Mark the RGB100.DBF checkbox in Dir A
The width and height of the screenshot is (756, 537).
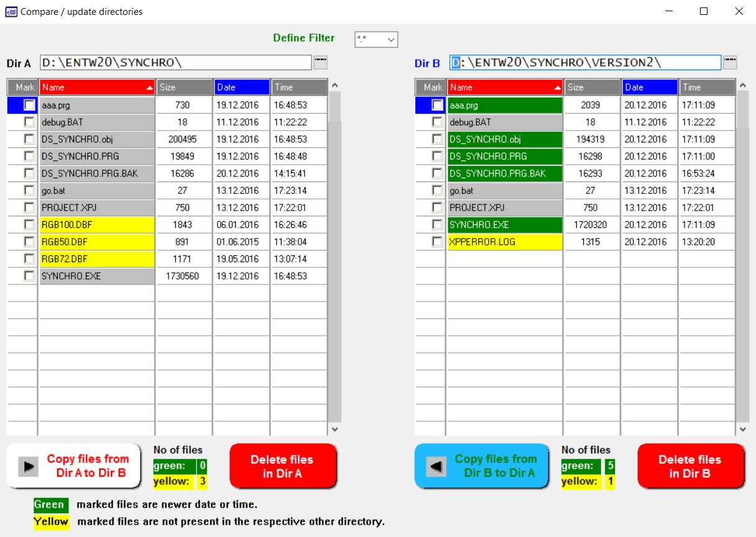[29, 224]
